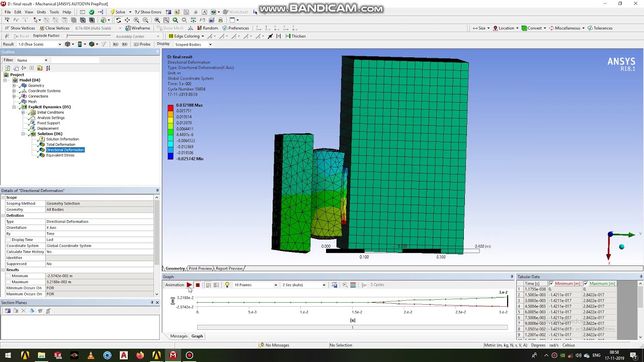Collapse the Explicit Dynamics (D5) node
644x362 pixels.
[x=14, y=107]
